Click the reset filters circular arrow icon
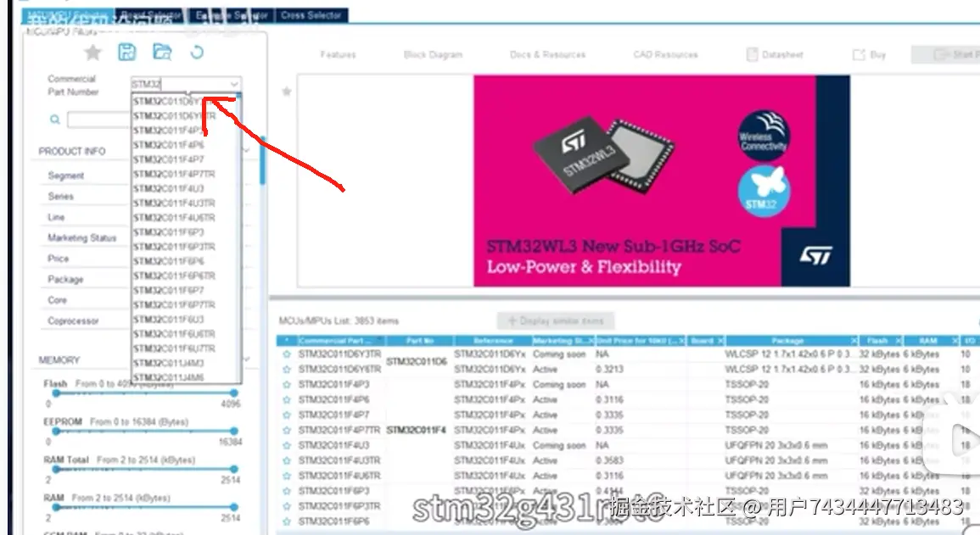Screen dimensions: 980x535 coord(197,53)
